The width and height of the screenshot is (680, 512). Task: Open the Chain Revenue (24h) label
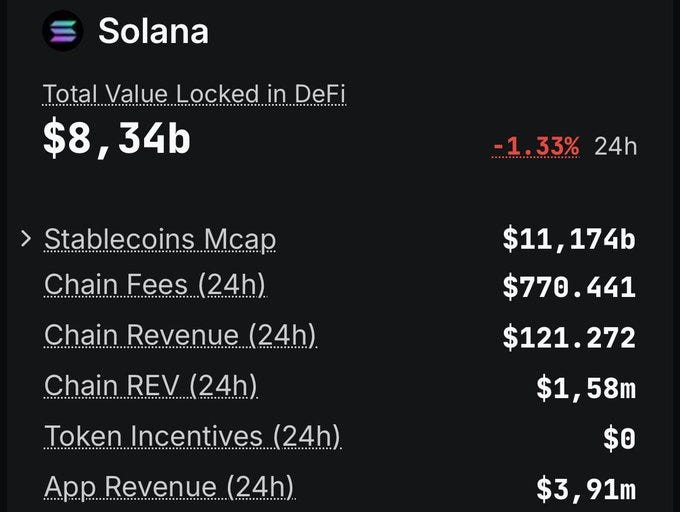(180, 336)
